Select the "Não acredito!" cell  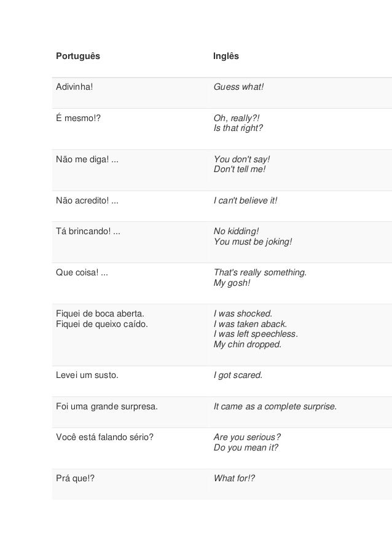[x=85, y=200]
